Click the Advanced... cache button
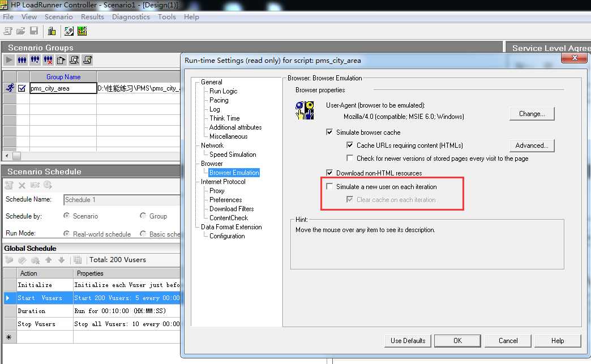Image resolution: width=591 pixels, height=364 pixels. [x=532, y=145]
